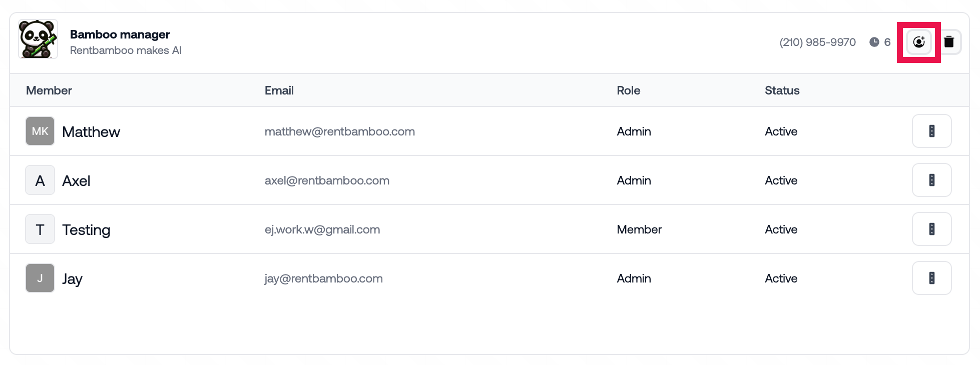
Task: Click the J avatar for Jay
Action: point(40,278)
